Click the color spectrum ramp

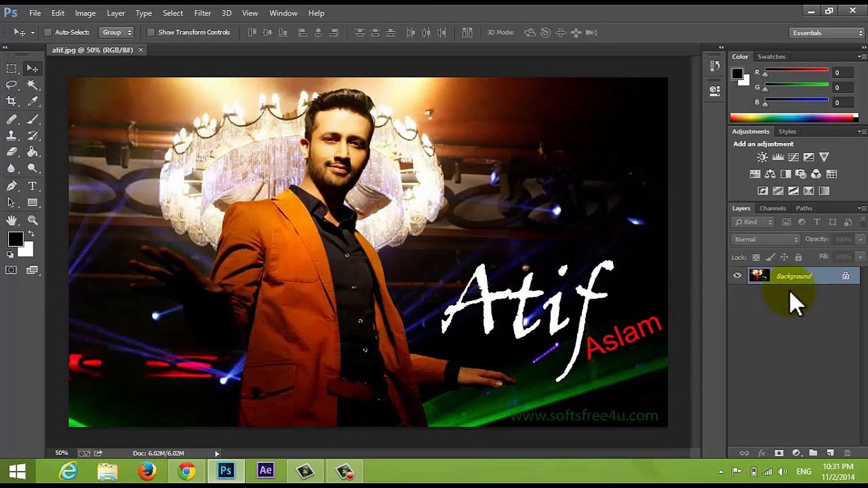pyautogui.click(x=793, y=118)
